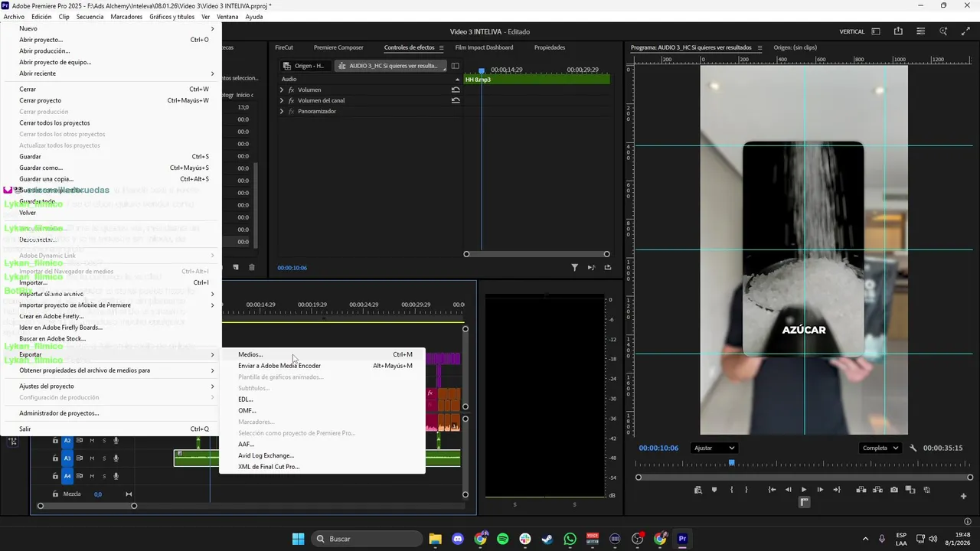Click the workspace layout icon beside VERTICAL
This screenshot has width=980, height=551.
[x=876, y=31]
